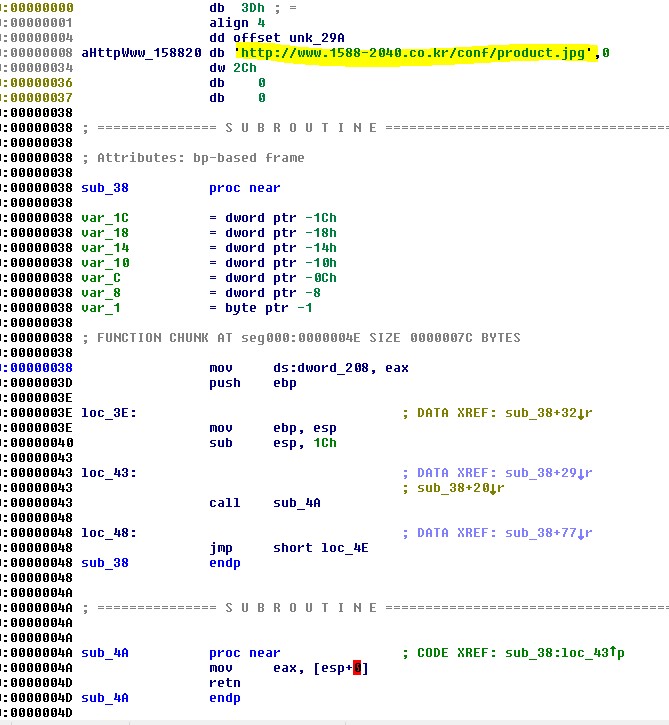Click the 'retn' instruction
Screen dimensions: 669x725
[225, 683]
